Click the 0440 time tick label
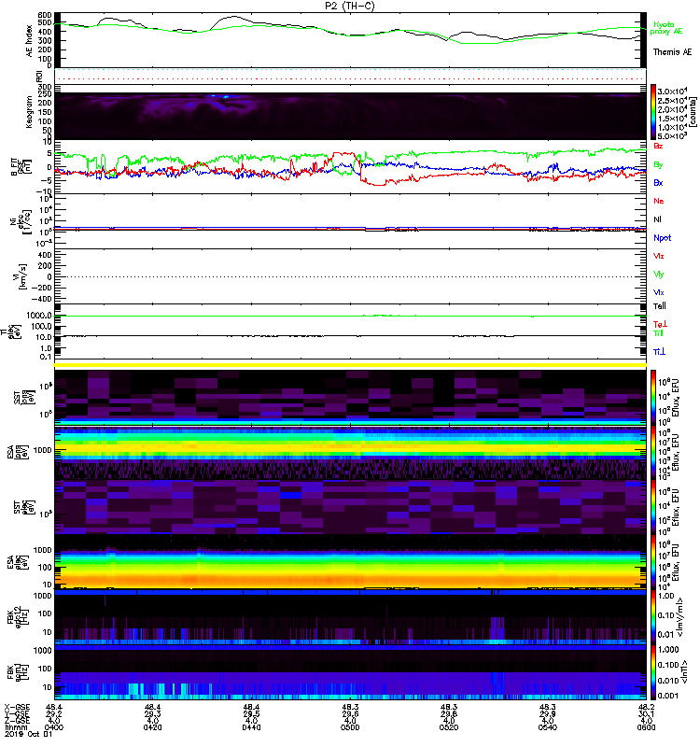The width and height of the screenshot is (700, 747). pyautogui.click(x=251, y=727)
